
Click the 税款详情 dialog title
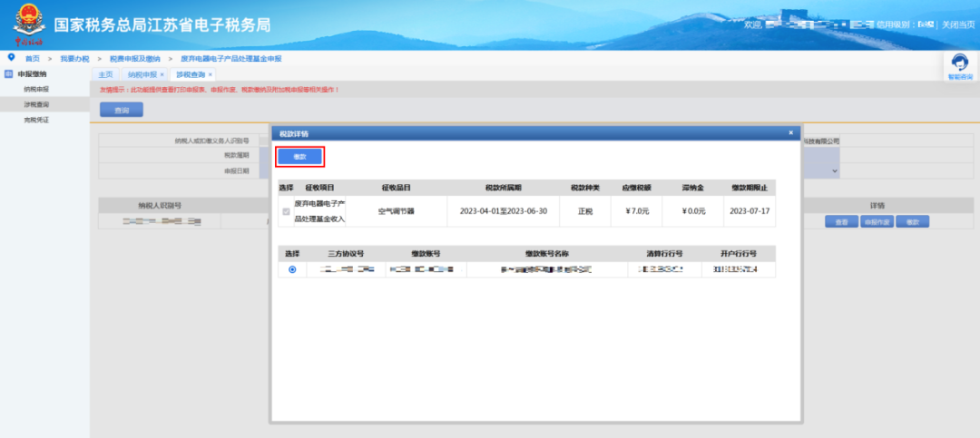(294, 133)
